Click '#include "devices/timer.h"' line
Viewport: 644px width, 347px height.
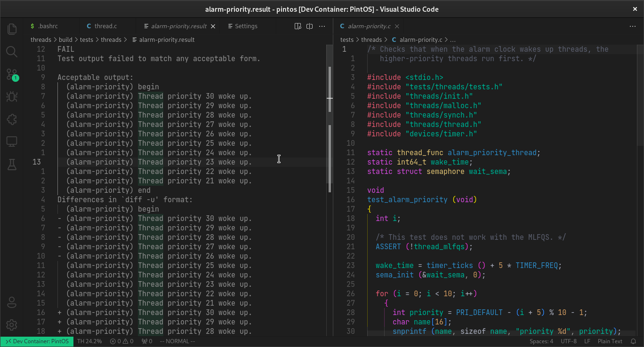point(422,134)
